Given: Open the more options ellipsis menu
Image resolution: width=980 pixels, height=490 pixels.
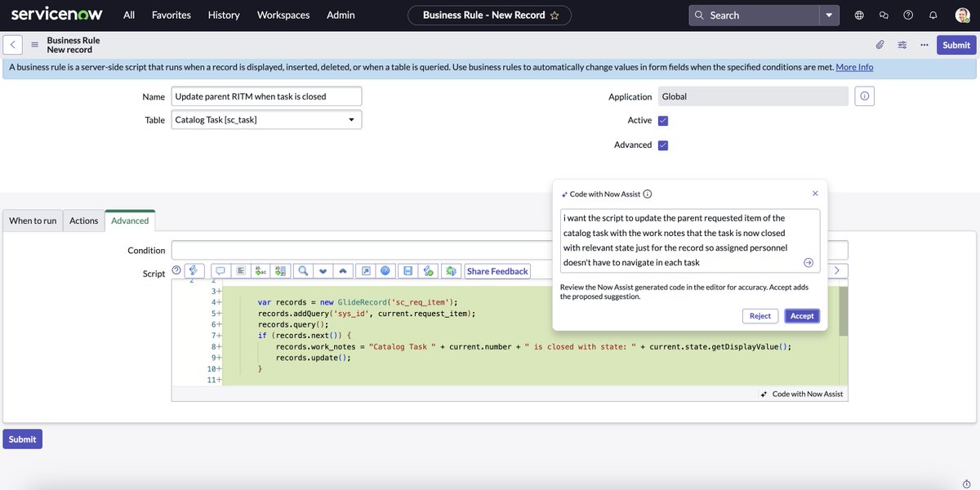Looking at the screenshot, I should coord(924,45).
